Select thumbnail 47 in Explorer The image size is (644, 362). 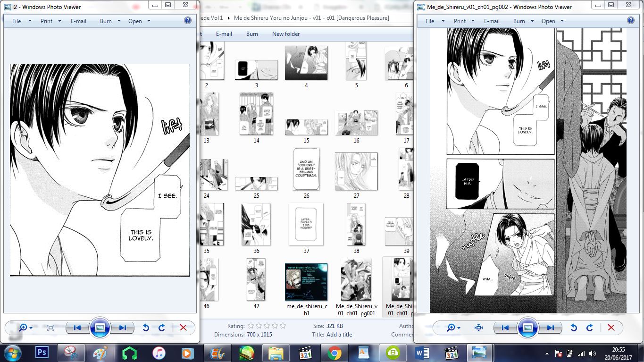coord(256,279)
